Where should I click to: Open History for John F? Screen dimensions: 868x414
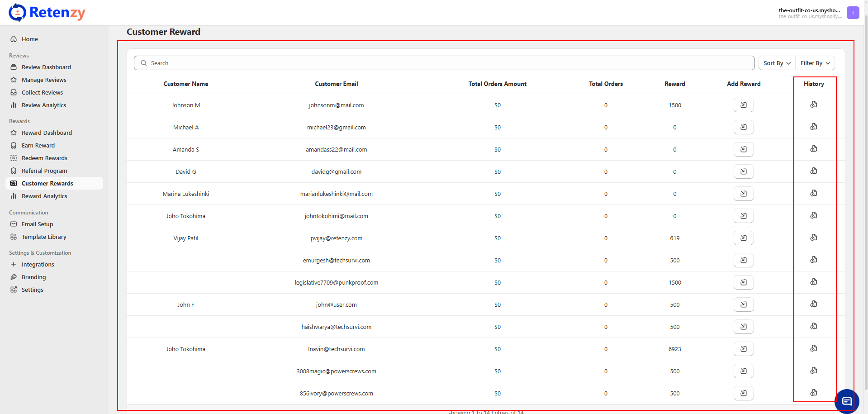pyautogui.click(x=813, y=304)
